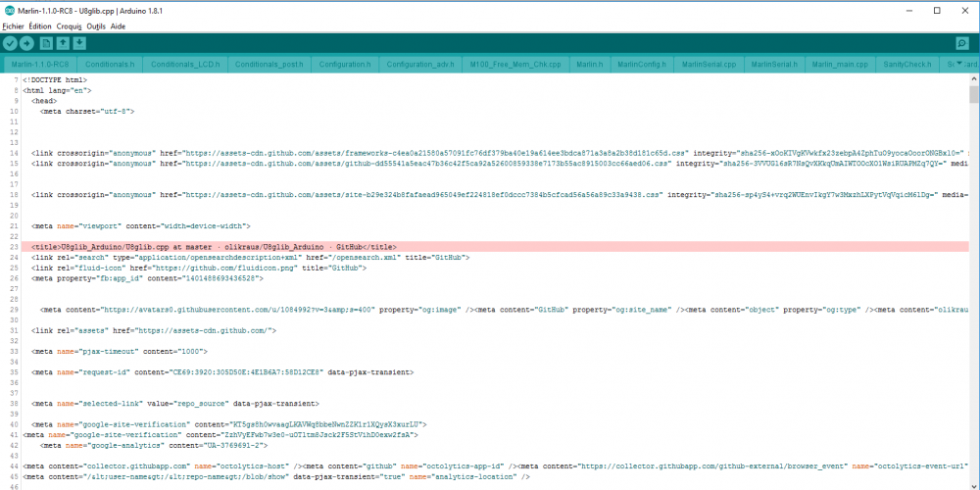Click line 44 octolytics-host meta
This screenshot has height=490, width=980.
coord(495,465)
